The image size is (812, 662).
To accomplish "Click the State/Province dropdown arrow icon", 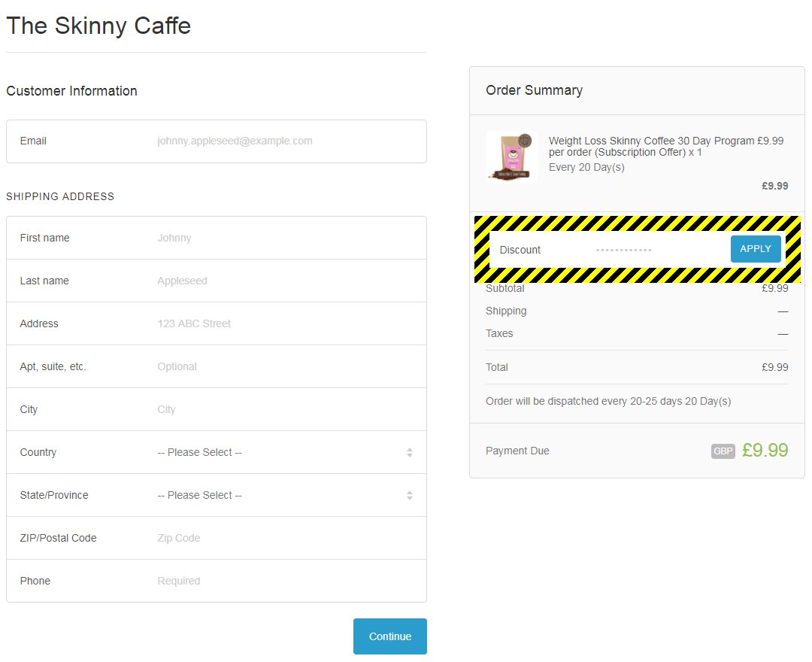I will tap(410, 495).
